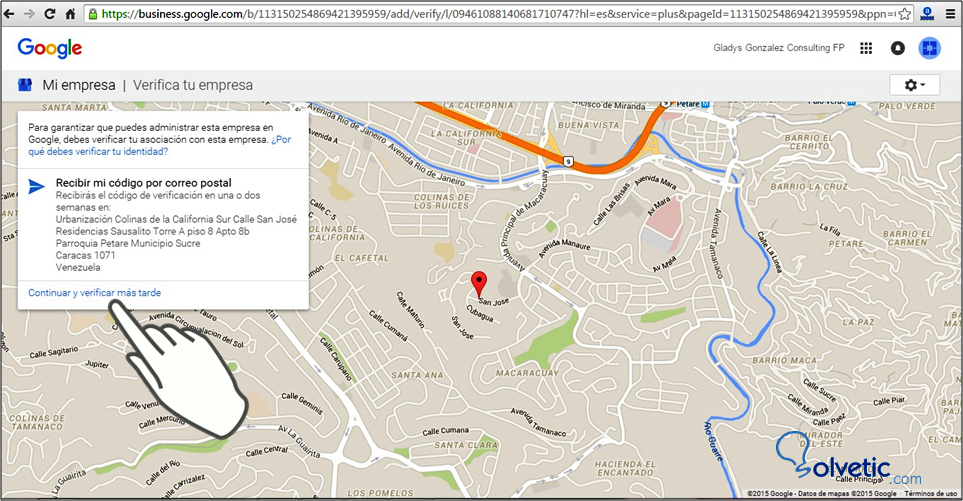Click the EL CAFETAL map label

tap(362, 258)
